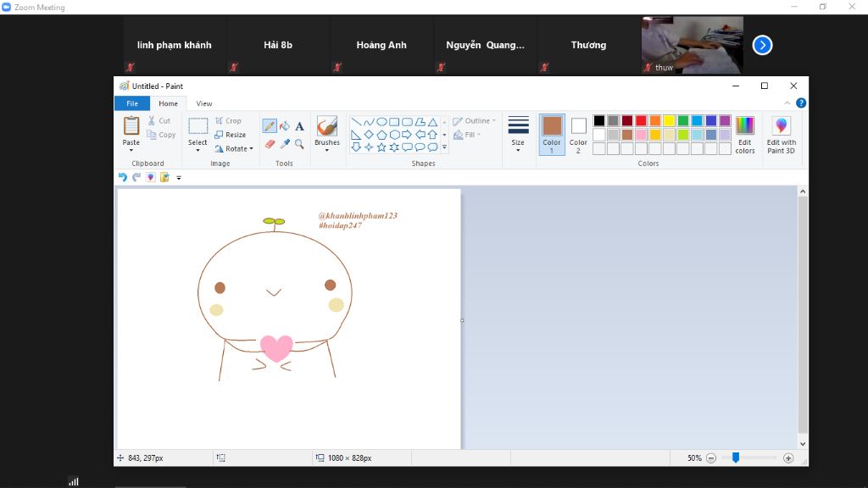The width and height of the screenshot is (868, 488).
Task: Choose the Triangle shape
Action: click(432, 122)
